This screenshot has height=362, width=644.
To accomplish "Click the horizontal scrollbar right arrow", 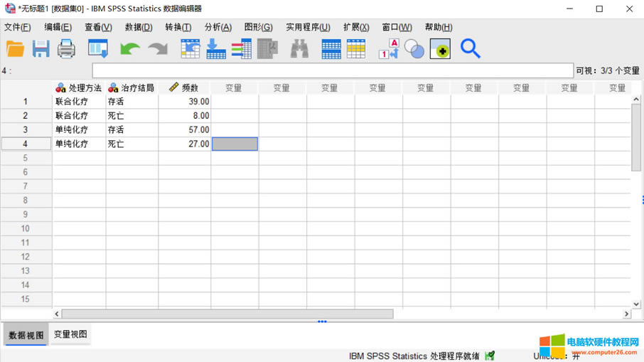I will tap(626, 314).
